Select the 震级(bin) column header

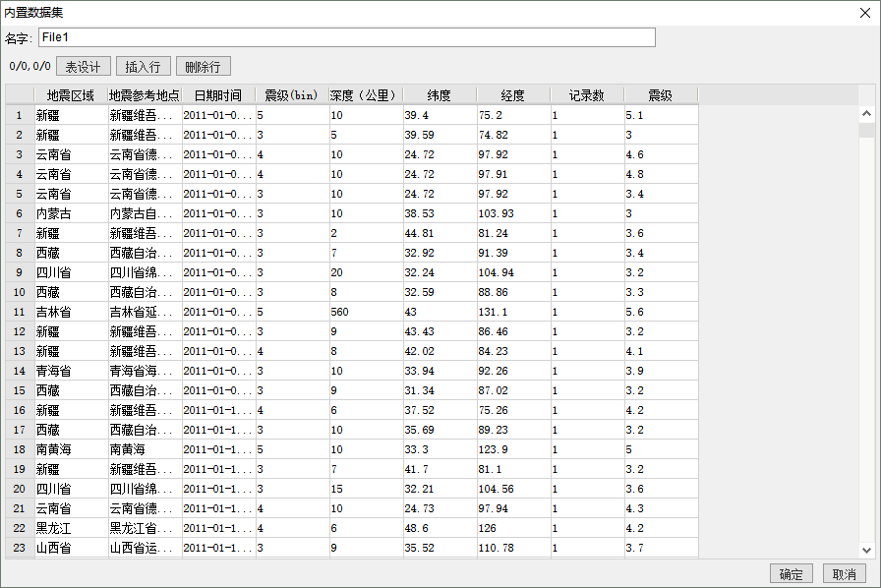[292, 95]
